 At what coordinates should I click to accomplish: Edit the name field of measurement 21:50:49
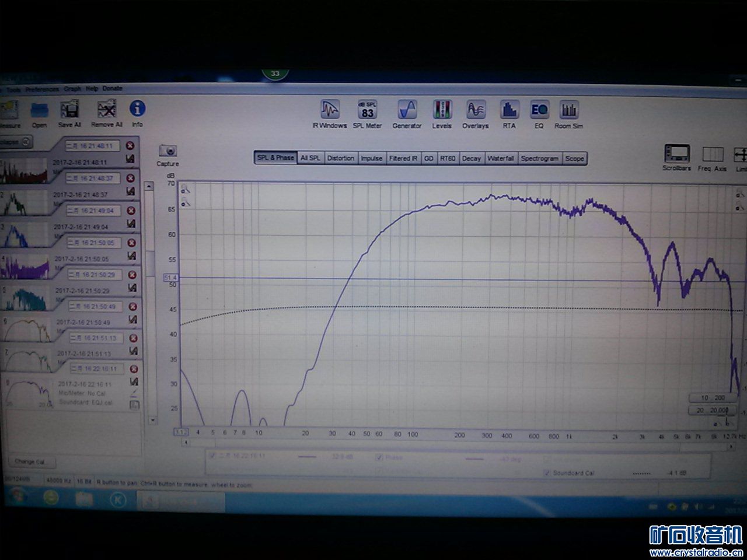tap(95, 306)
